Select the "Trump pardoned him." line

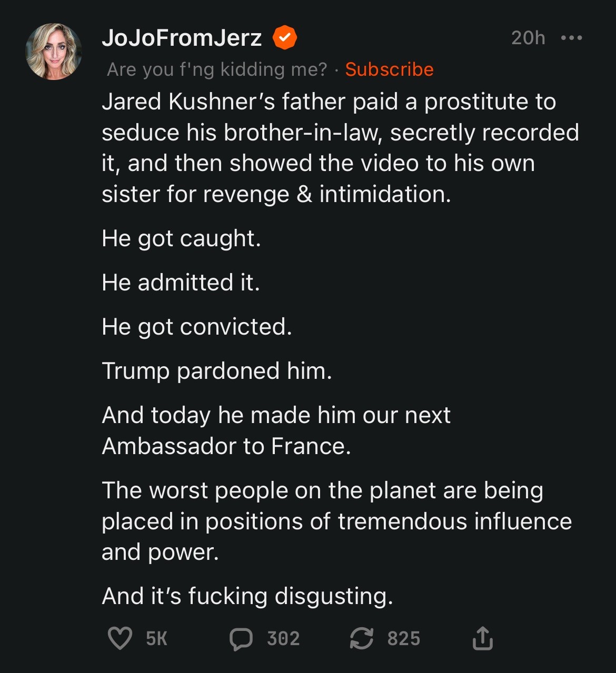217,371
